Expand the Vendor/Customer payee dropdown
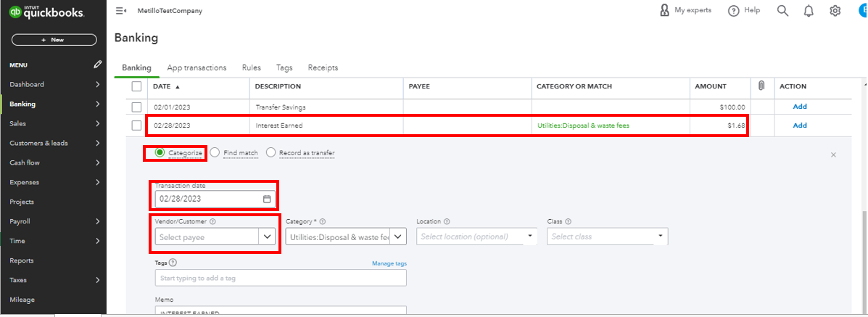Image resolution: width=868 pixels, height=317 pixels. 268,236
